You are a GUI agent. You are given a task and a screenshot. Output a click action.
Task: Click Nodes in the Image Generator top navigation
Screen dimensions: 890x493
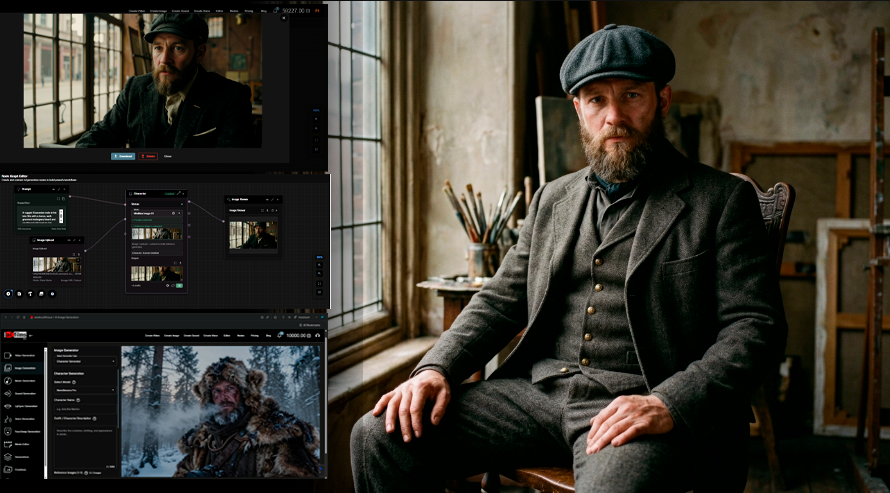click(x=241, y=335)
